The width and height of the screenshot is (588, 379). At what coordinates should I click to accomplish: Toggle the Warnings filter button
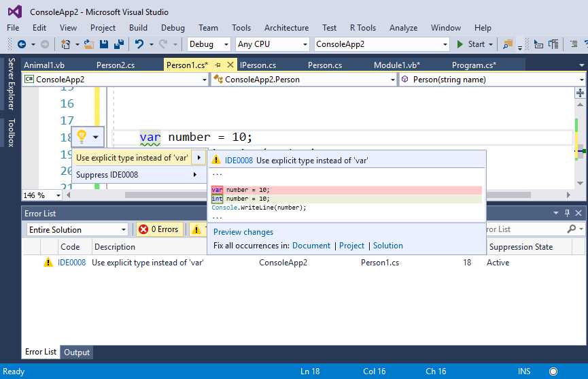pyautogui.click(x=198, y=229)
